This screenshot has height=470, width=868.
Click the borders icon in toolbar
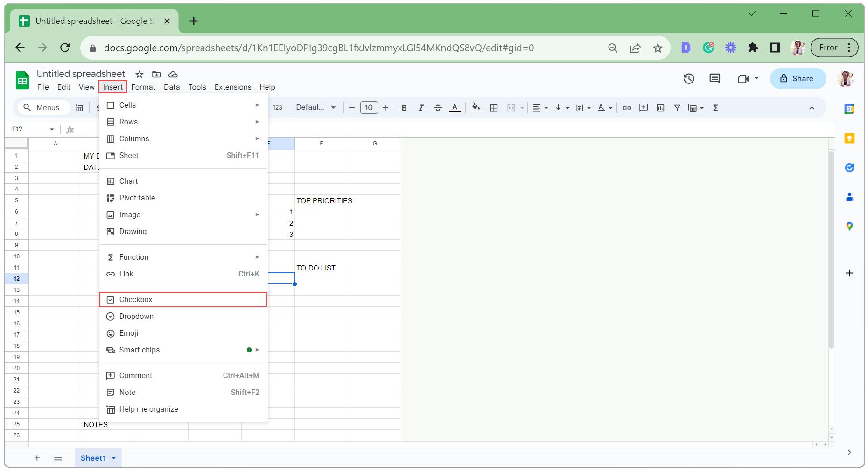pos(493,108)
